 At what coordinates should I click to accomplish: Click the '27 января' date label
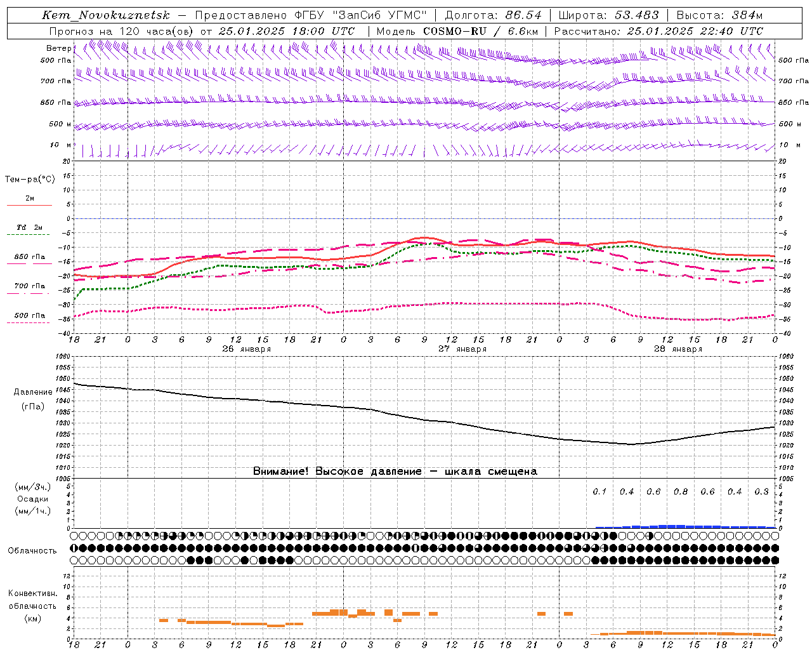[462, 349]
